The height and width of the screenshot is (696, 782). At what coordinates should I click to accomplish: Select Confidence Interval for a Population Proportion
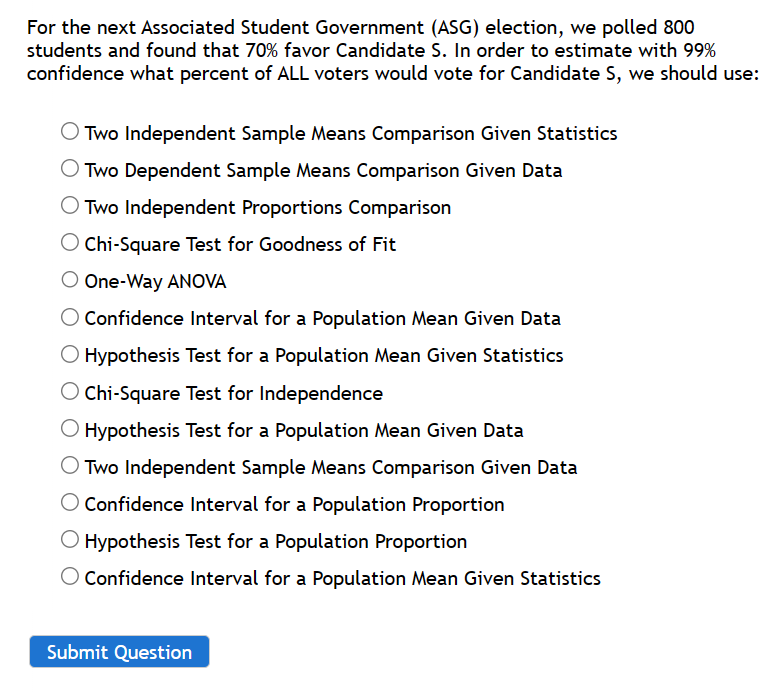(70, 503)
